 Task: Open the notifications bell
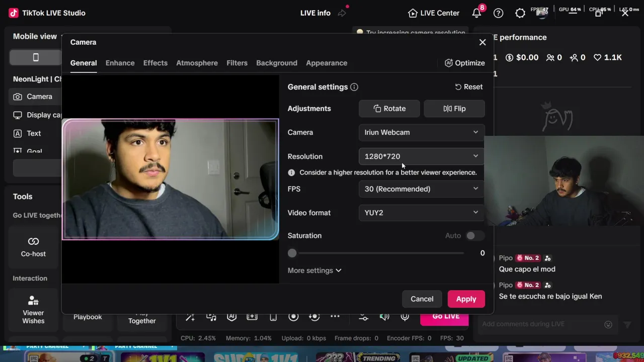[476, 13]
